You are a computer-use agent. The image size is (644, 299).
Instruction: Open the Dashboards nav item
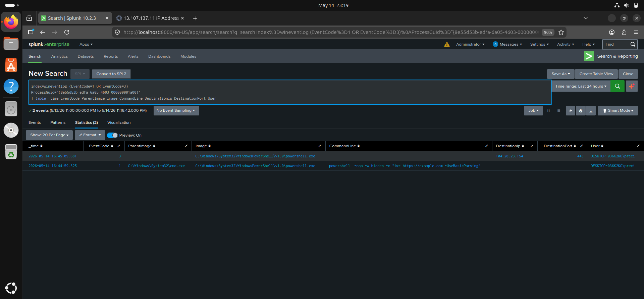pos(159,56)
